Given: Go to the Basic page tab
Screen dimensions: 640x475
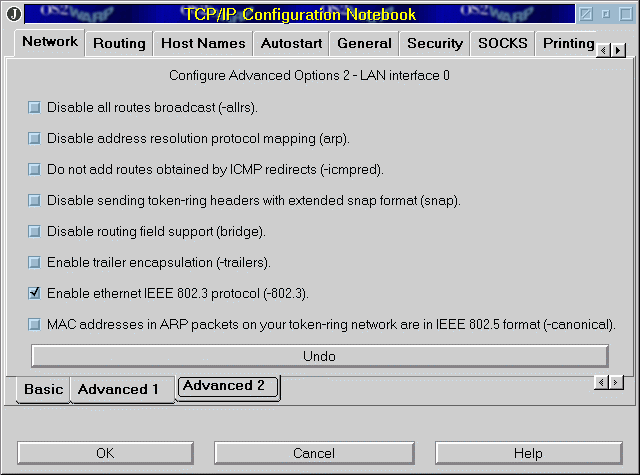Looking at the screenshot, I should coord(44,389).
